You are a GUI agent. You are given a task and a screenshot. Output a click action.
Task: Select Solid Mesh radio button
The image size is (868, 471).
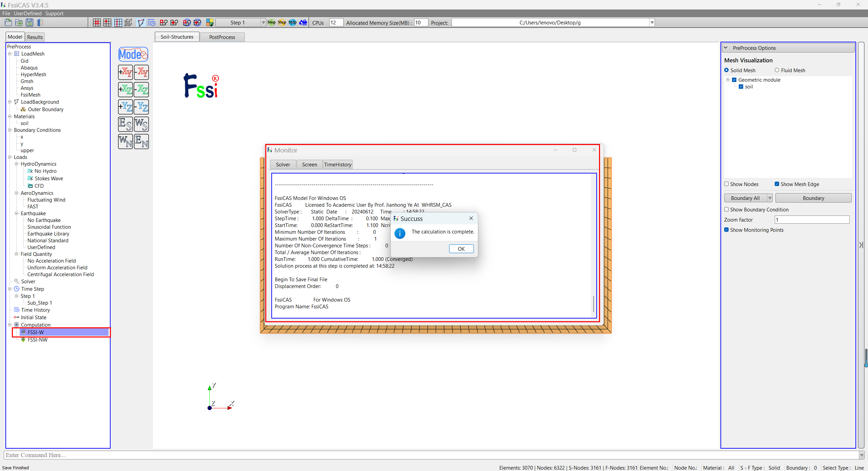[x=726, y=70]
